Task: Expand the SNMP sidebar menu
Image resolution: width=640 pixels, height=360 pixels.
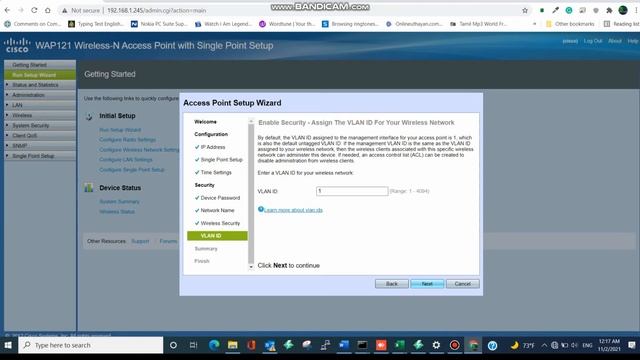Action: tap(40, 146)
